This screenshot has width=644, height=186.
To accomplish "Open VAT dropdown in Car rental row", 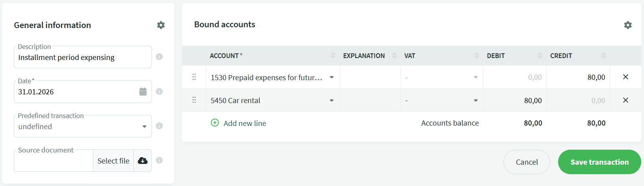I will click(476, 100).
